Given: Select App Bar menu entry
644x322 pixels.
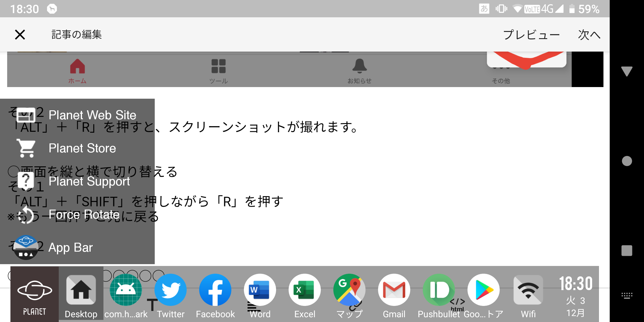Looking at the screenshot, I should (77, 247).
